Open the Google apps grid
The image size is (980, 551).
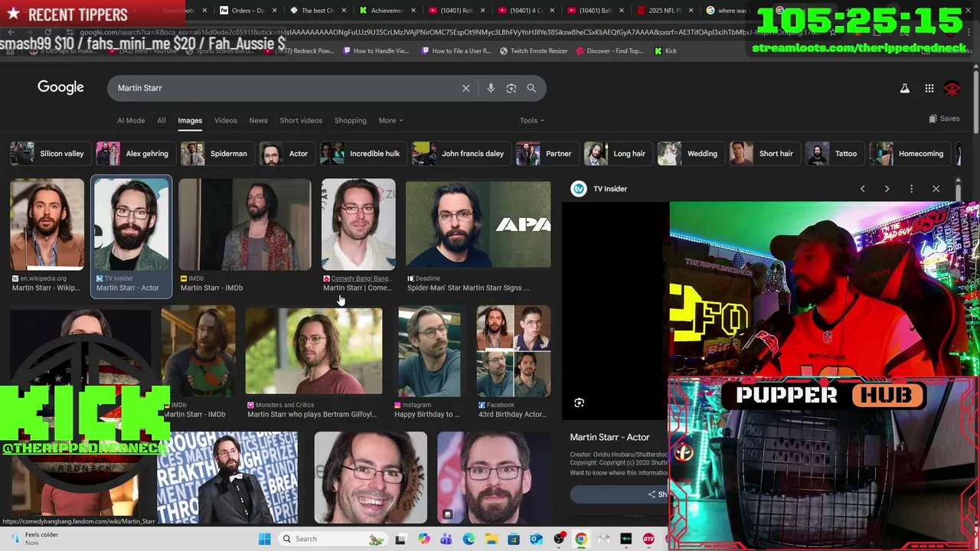coord(929,89)
